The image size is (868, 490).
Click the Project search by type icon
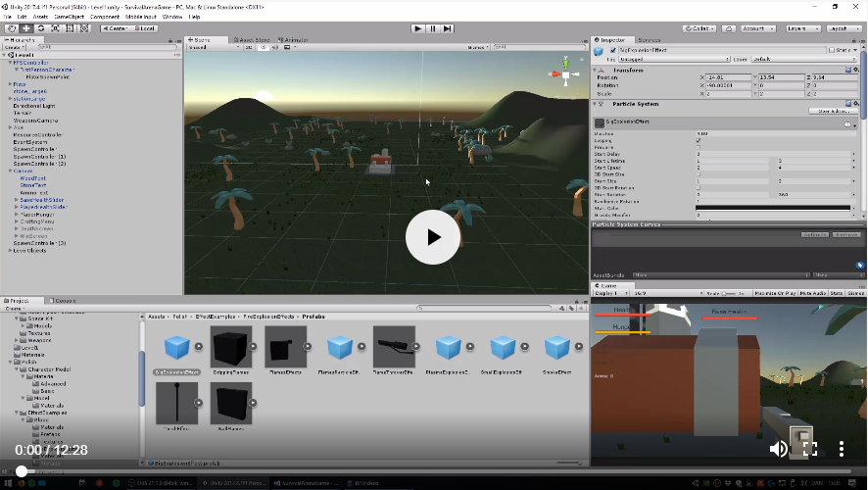point(562,309)
